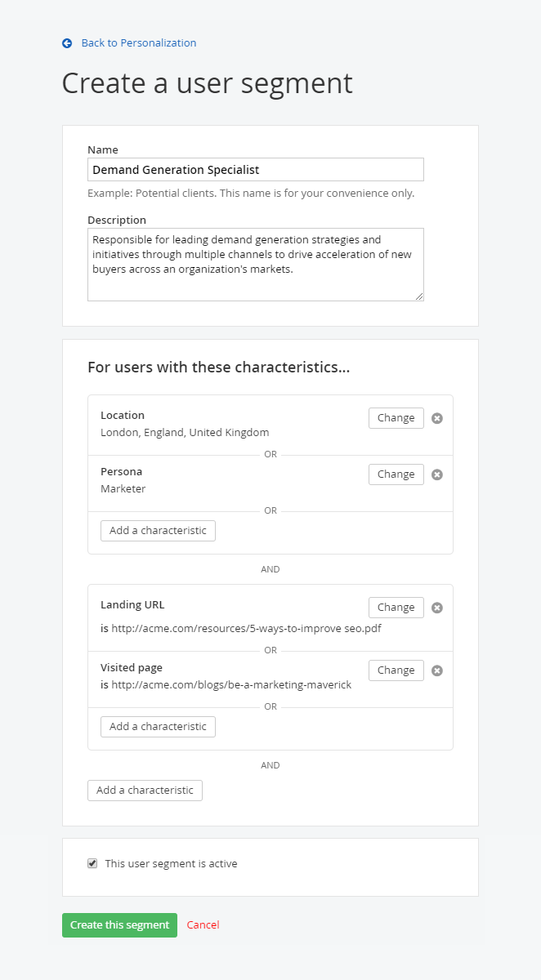This screenshot has width=541, height=980.
Task: Go Back to Personalization
Action: pos(138,43)
